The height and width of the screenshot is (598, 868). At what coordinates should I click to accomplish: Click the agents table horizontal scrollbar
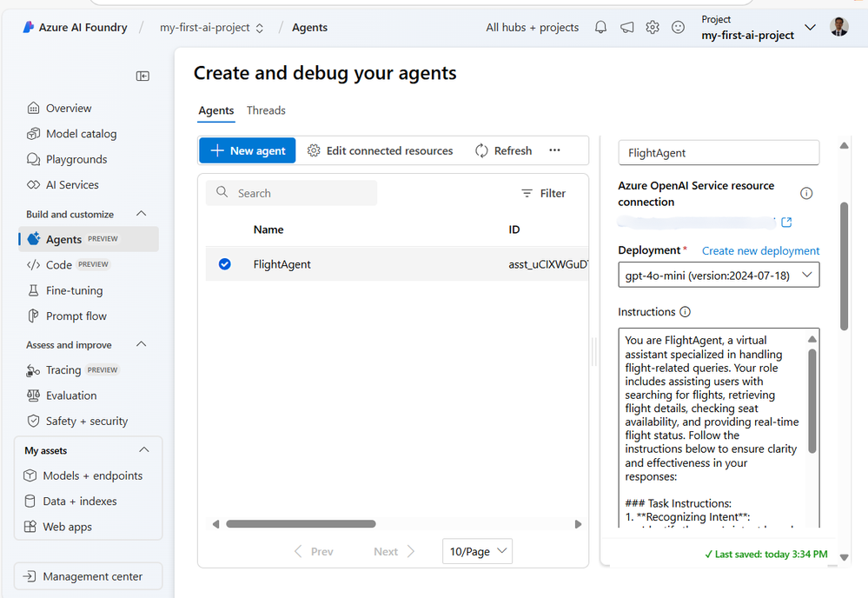click(301, 524)
